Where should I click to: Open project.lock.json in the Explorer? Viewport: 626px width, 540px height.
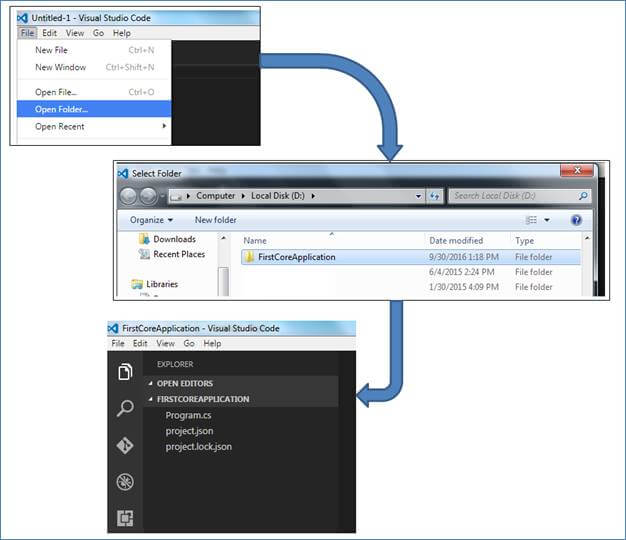pyautogui.click(x=198, y=447)
